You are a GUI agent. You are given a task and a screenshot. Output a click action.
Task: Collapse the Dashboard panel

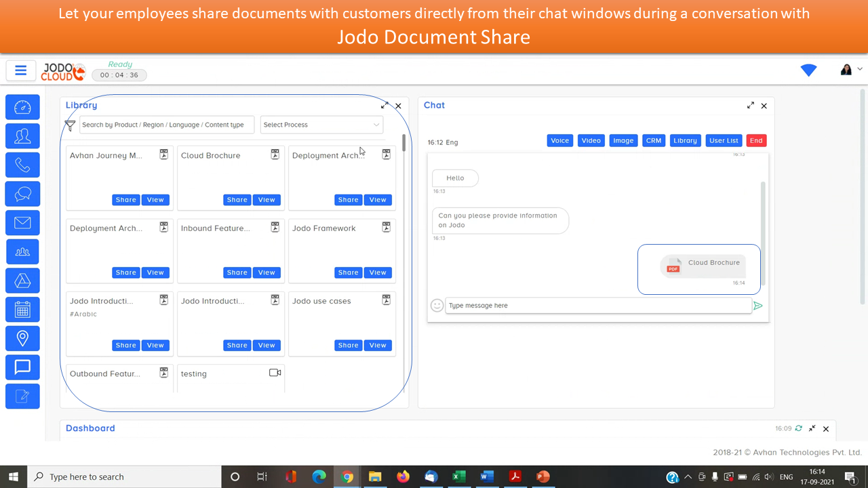click(x=812, y=428)
